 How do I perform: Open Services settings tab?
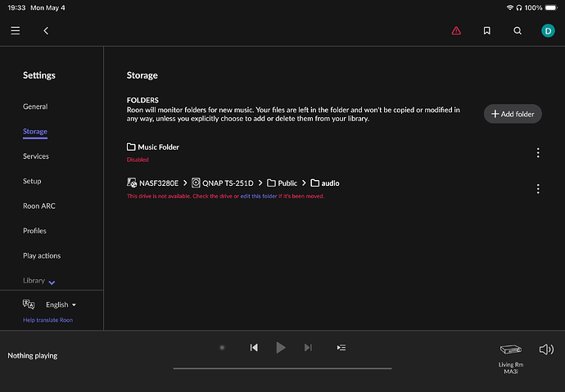pyautogui.click(x=36, y=155)
